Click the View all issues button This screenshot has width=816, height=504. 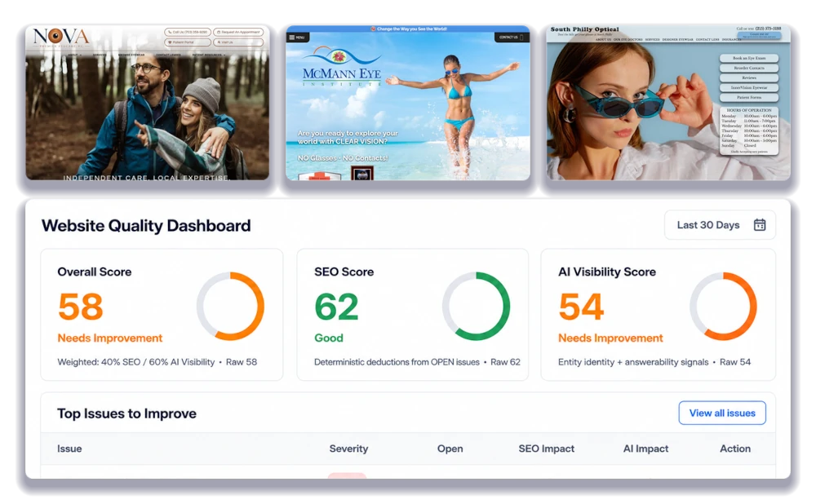pos(722,413)
